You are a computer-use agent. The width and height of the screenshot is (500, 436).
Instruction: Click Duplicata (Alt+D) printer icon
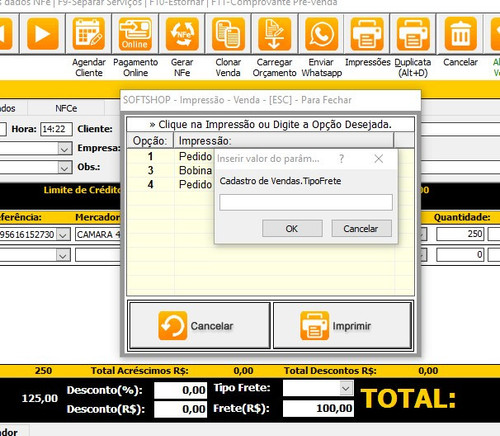coord(413,34)
